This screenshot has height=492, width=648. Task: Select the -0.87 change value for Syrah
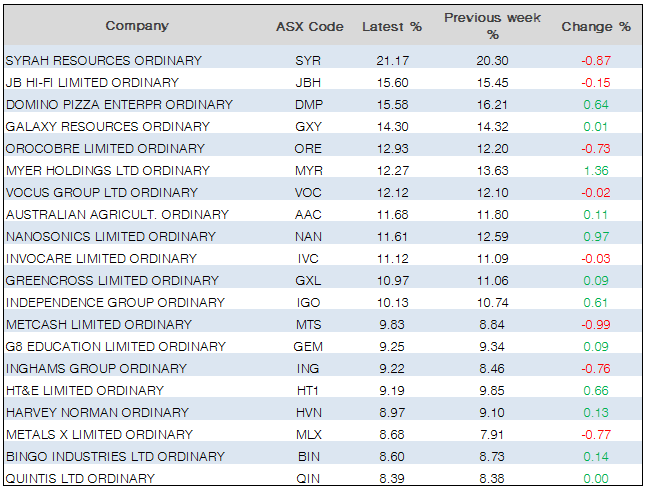[x=594, y=61]
